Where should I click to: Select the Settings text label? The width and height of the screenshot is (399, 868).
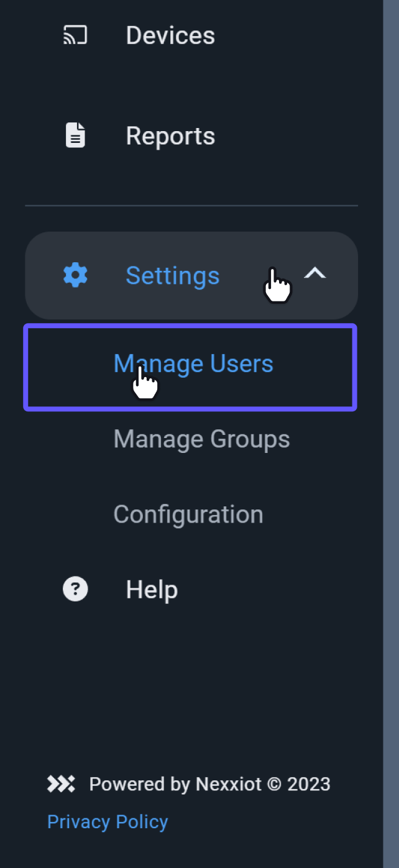tap(173, 275)
